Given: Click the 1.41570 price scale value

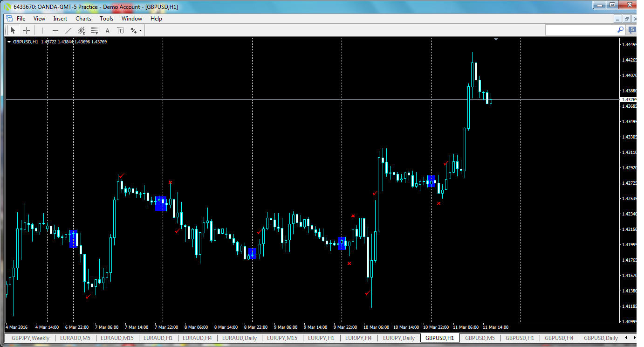Looking at the screenshot, I should pos(629,276).
